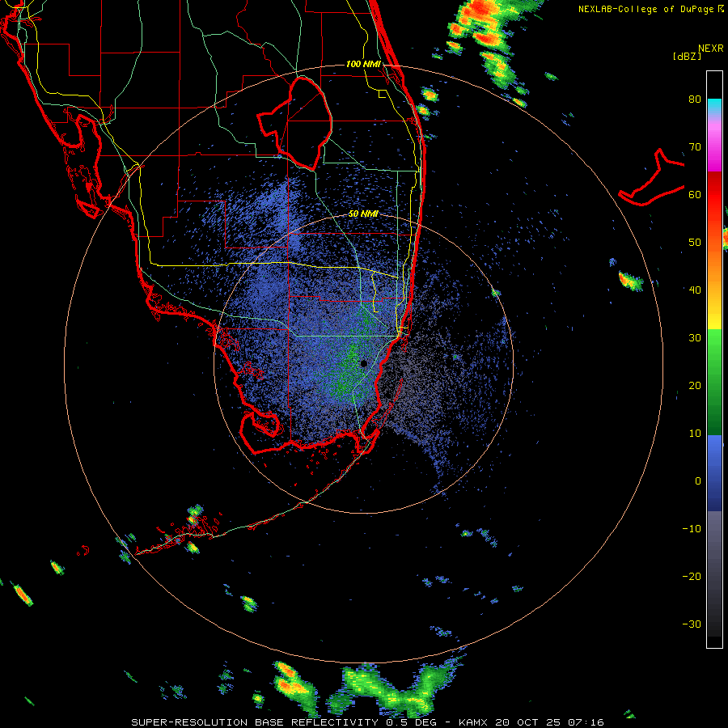Click the 10 value on the dBZ scale
728x728 pixels.
[695, 434]
